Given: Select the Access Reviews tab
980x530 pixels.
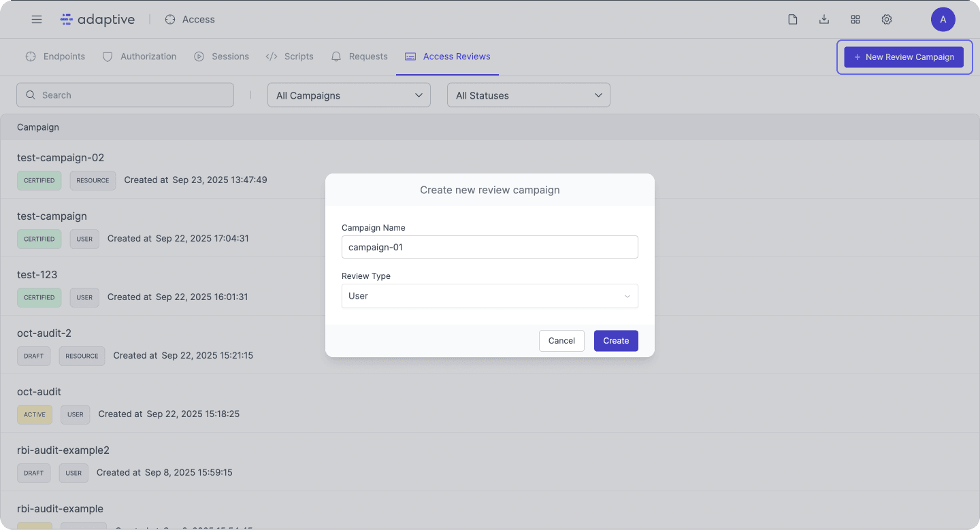Looking at the screenshot, I should (448, 56).
